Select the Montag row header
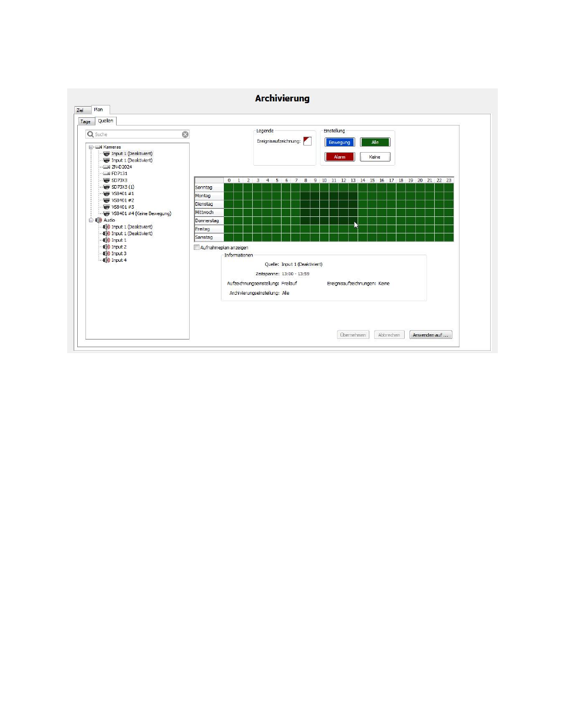Viewport: 562px width, 728px height. click(209, 196)
